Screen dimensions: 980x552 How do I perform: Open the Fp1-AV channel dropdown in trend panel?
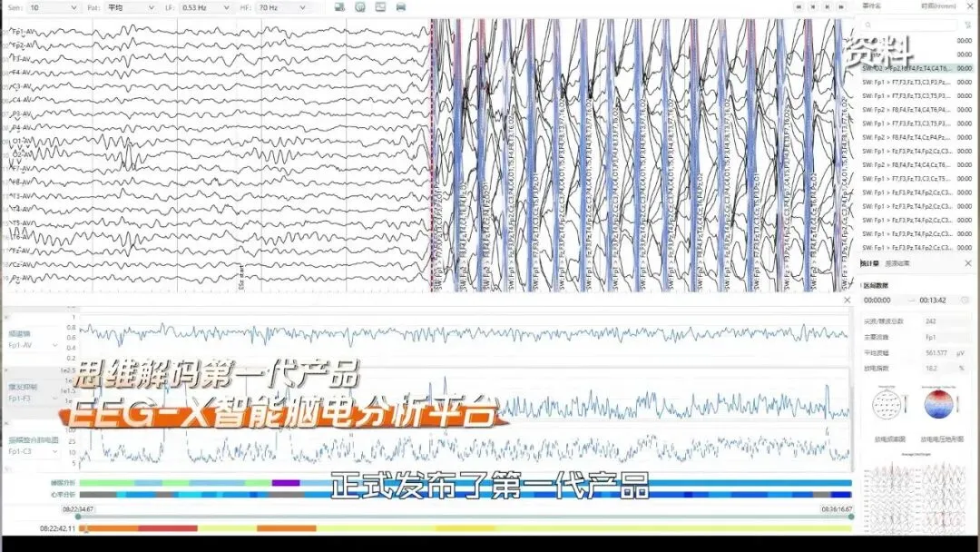click(33, 345)
